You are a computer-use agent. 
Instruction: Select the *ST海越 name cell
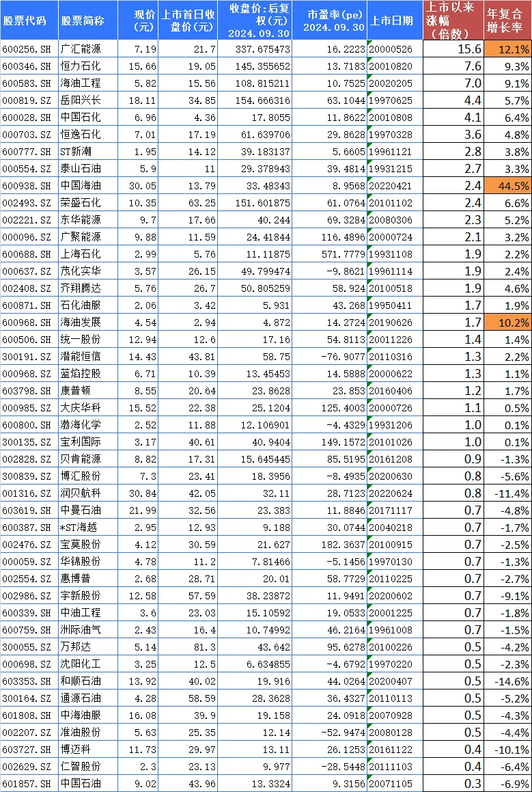tap(88, 528)
